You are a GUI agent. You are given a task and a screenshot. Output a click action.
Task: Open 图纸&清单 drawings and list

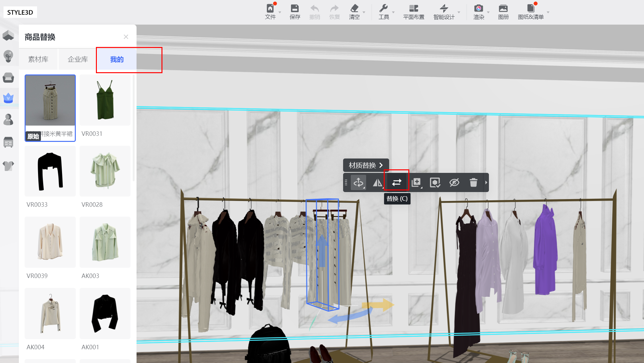tap(531, 12)
